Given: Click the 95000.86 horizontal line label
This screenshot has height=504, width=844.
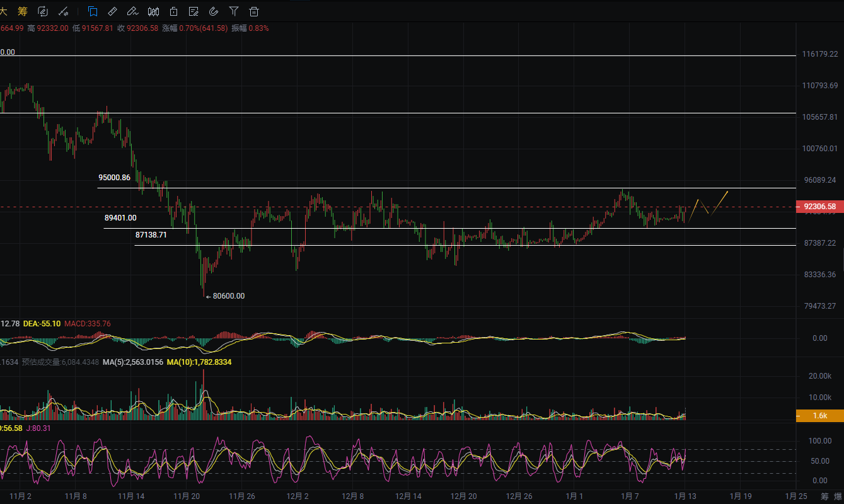Looking at the screenshot, I should 114,178.
